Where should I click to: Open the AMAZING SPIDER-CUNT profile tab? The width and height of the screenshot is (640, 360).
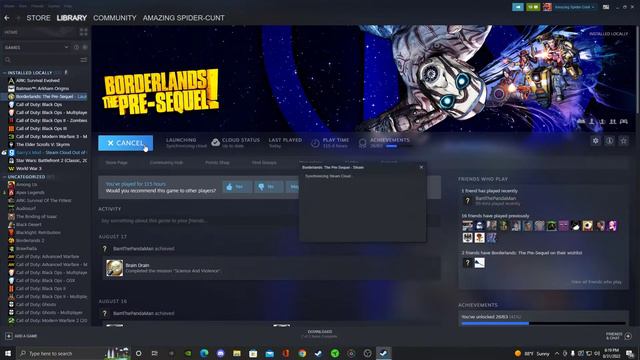(184, 18)
